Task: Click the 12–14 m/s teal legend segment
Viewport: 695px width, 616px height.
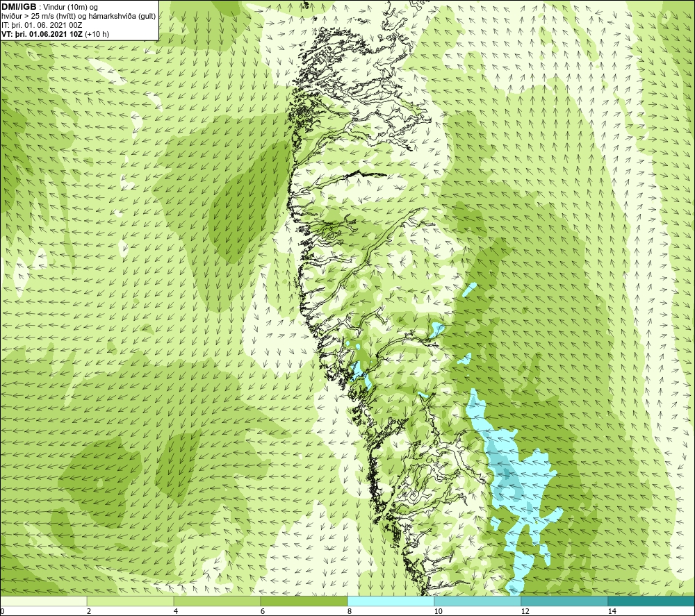Action: tap(564, 601)
